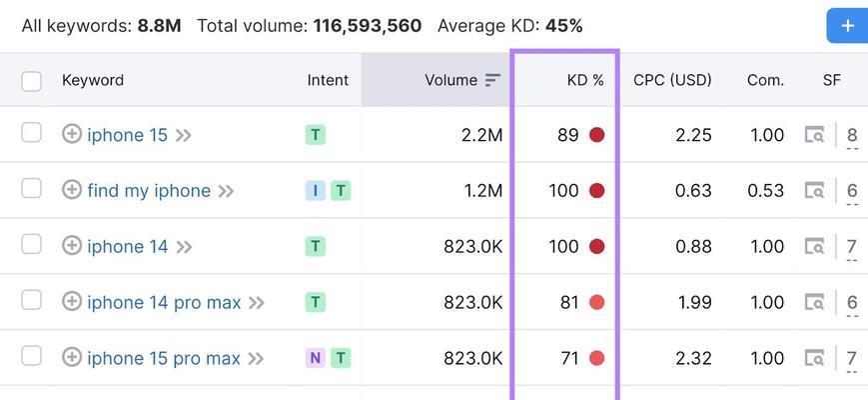
Task: Check the box for iphone 15 pro max row
Action: [x=32, y=356]
